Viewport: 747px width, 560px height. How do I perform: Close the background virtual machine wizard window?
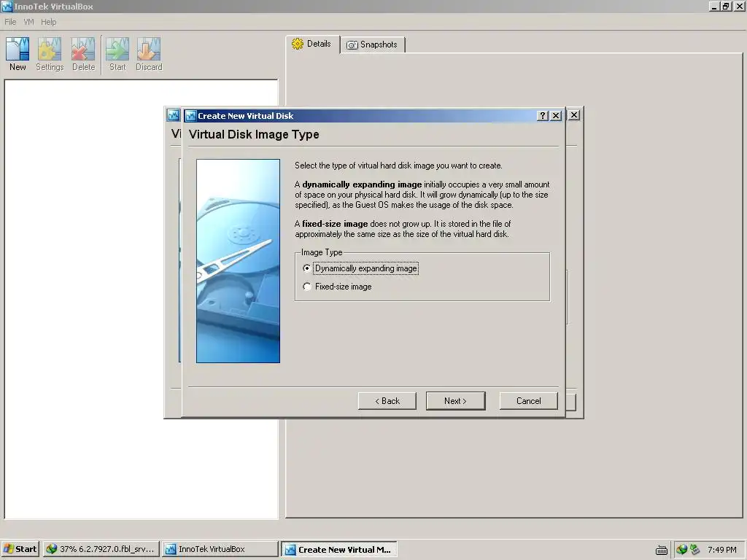[574, 114]
